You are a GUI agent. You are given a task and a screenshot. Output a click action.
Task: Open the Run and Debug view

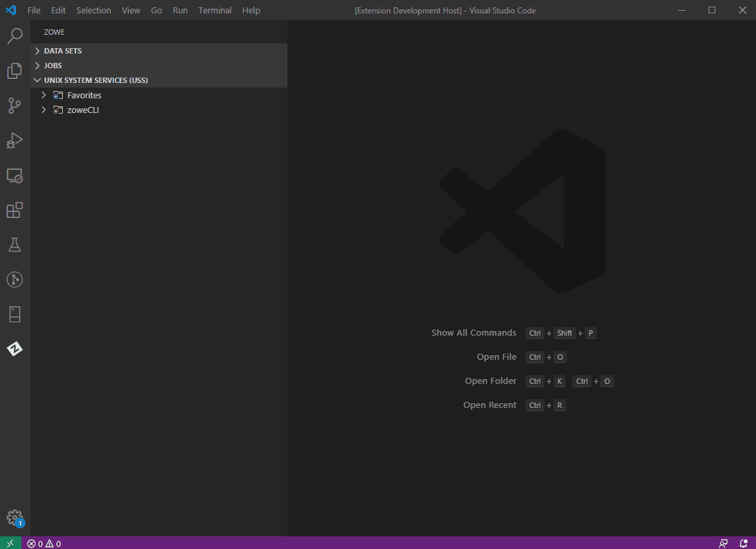click(15, 140)
